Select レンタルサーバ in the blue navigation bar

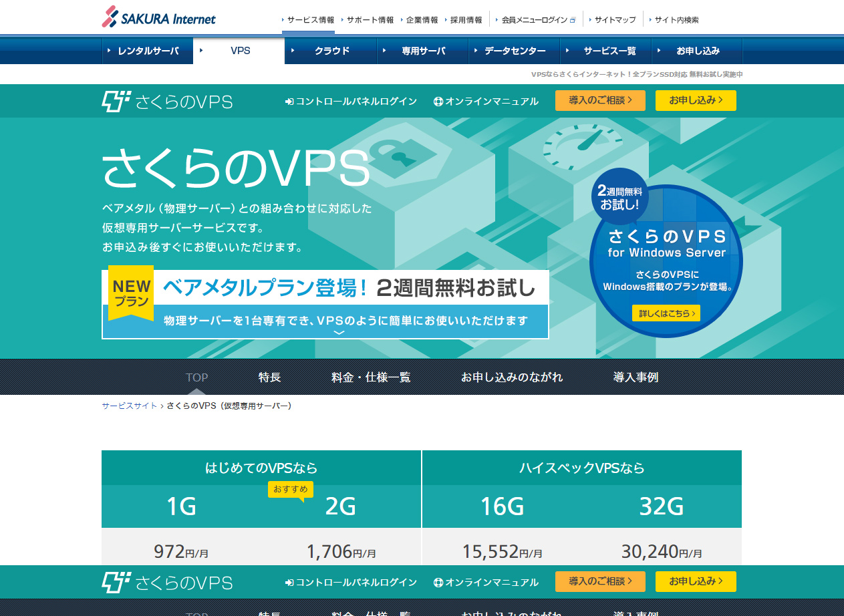[x=148, y=51]
